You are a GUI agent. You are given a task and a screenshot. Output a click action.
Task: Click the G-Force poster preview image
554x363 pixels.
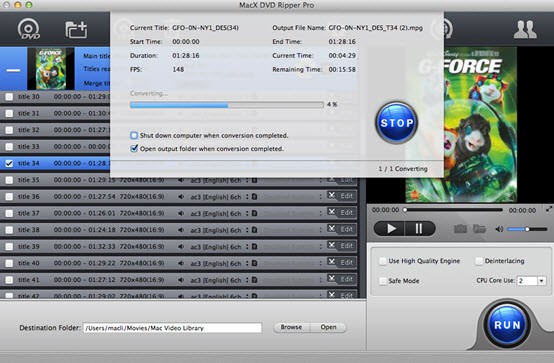pyautogui.click(x=461, y=125)
